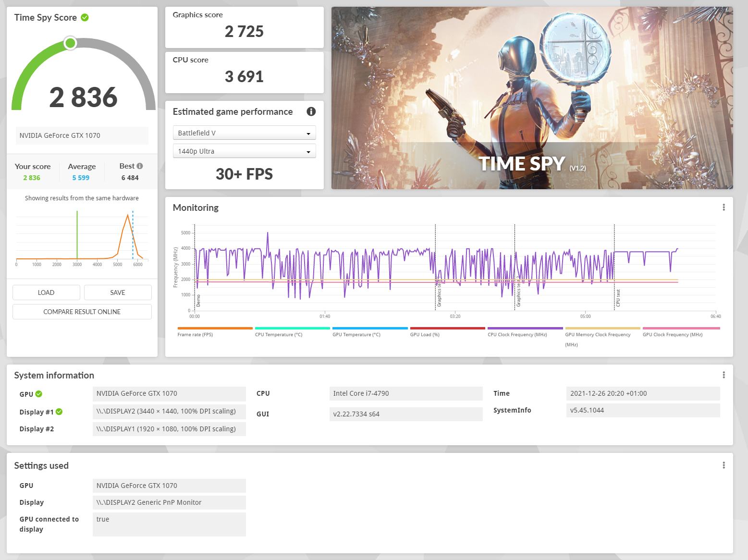The image size is (748, 560).
Task: Open the Monitoring panel three-dot menu
Action: coord(723,207)
